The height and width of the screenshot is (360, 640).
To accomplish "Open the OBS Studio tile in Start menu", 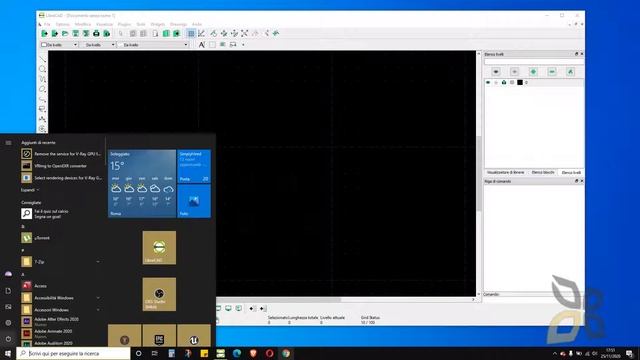I will [x=159, y=294].
